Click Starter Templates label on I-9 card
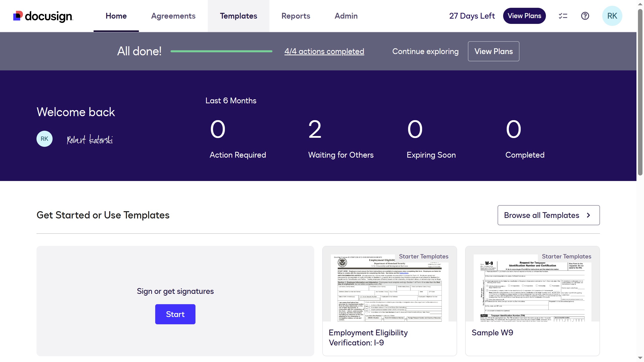 pos(424,256)
